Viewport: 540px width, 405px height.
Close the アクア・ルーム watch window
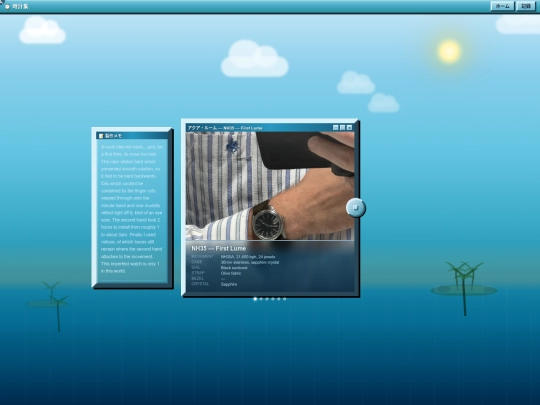(x=349, y=127)
